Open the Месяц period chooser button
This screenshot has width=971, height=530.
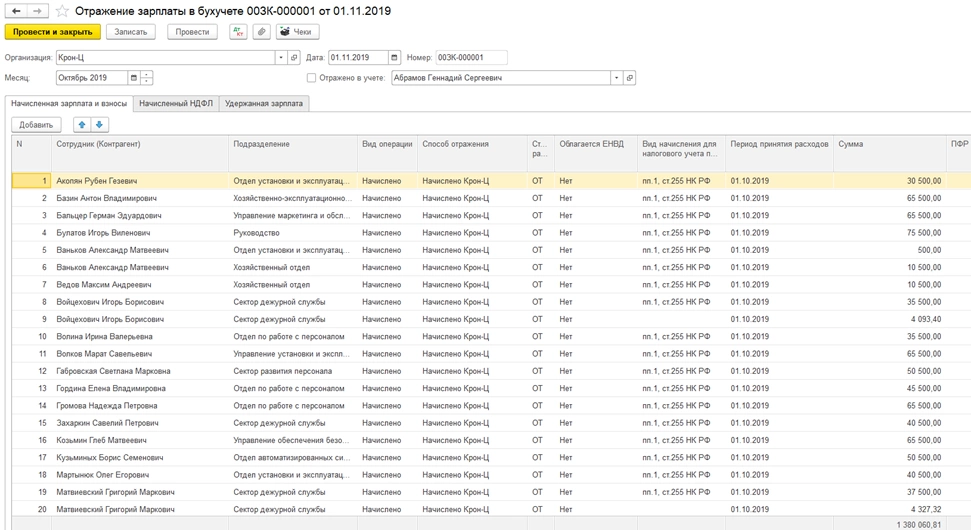coord(133,78)
